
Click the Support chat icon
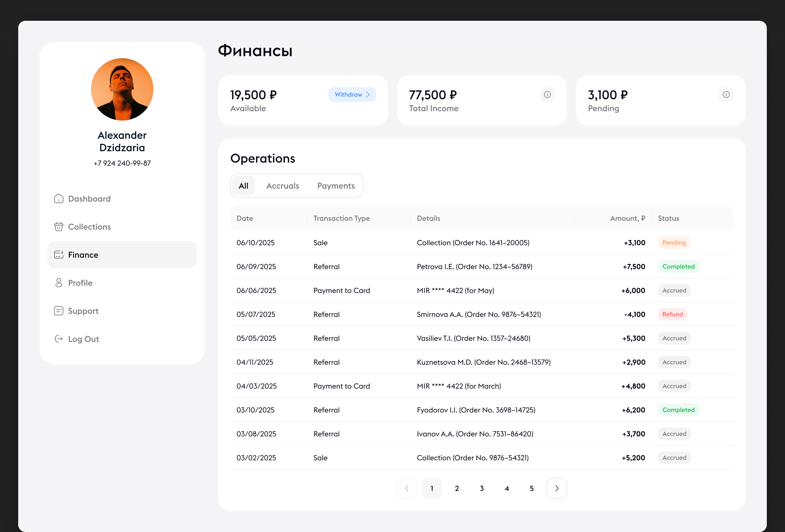click(x=58, y=311)
